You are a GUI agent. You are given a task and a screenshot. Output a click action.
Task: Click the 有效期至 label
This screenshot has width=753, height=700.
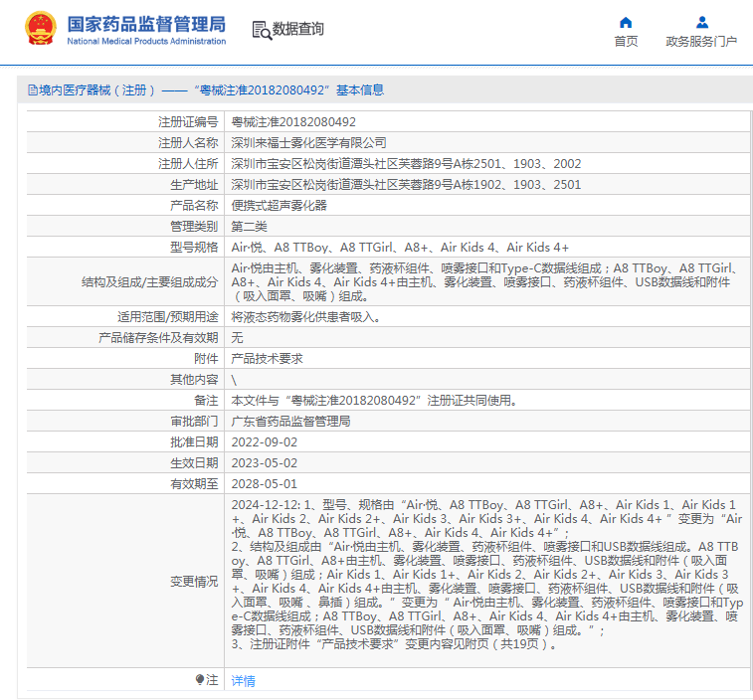tap(194, 484)
